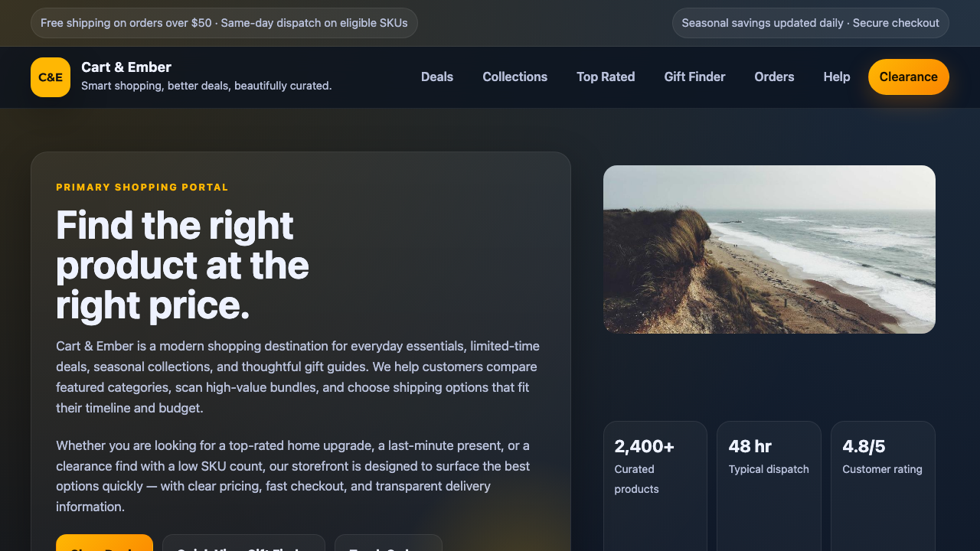Viewport: 980px width, 551px height.
Task: Open the Gift Finder
Action: (x=694, y=77)
